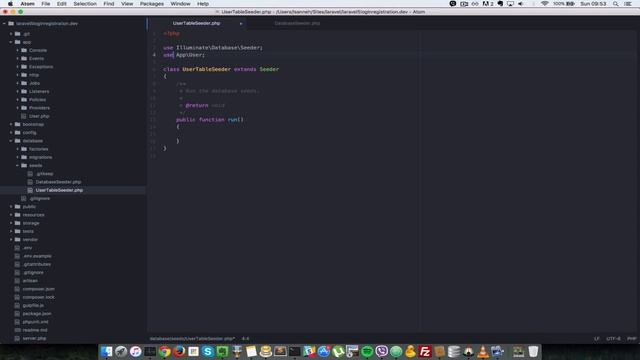
Task: Select the public folder
Action: (29, 207)
